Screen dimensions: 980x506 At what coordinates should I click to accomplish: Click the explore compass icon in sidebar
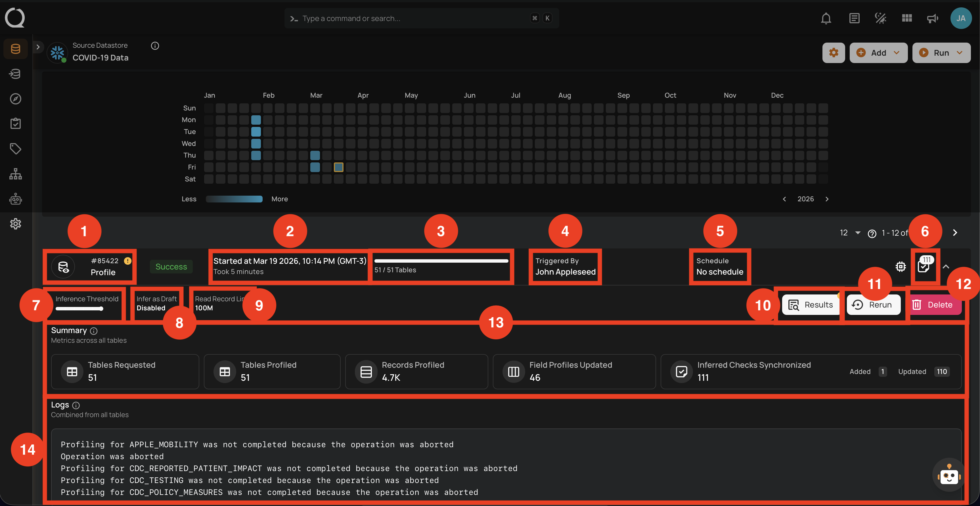[15, 99]
